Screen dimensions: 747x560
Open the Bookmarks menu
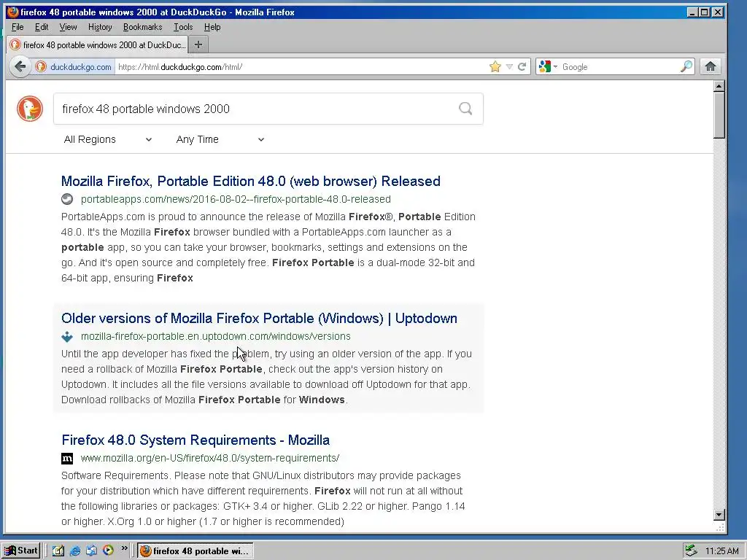click(142, 27)
